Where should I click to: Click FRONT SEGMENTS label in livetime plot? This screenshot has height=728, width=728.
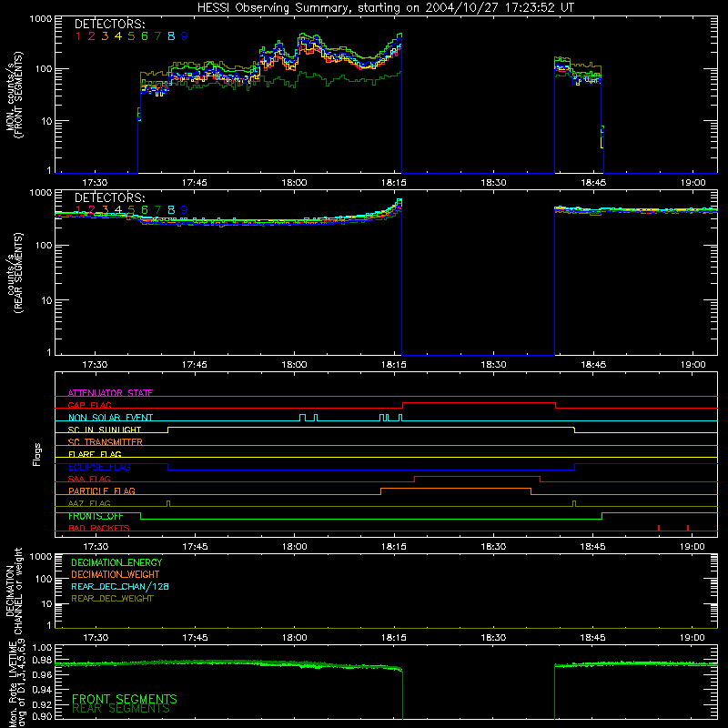[125, 699]
